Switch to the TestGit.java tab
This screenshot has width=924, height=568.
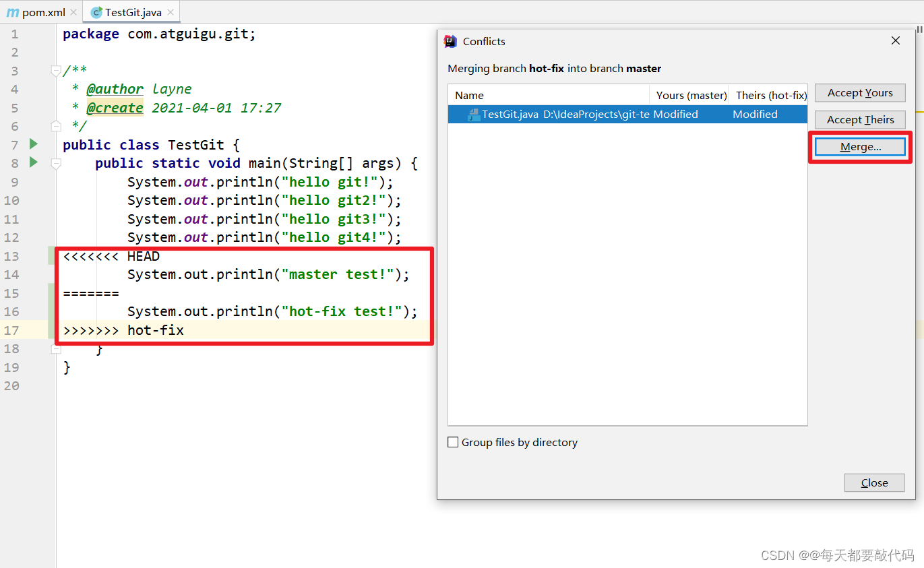132,11
